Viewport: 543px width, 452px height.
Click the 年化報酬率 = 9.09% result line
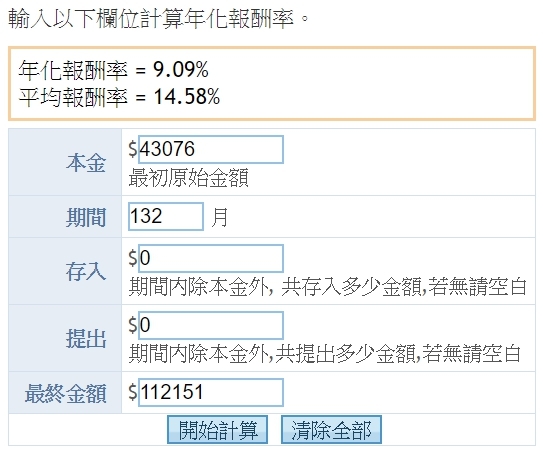pos(113,70)
